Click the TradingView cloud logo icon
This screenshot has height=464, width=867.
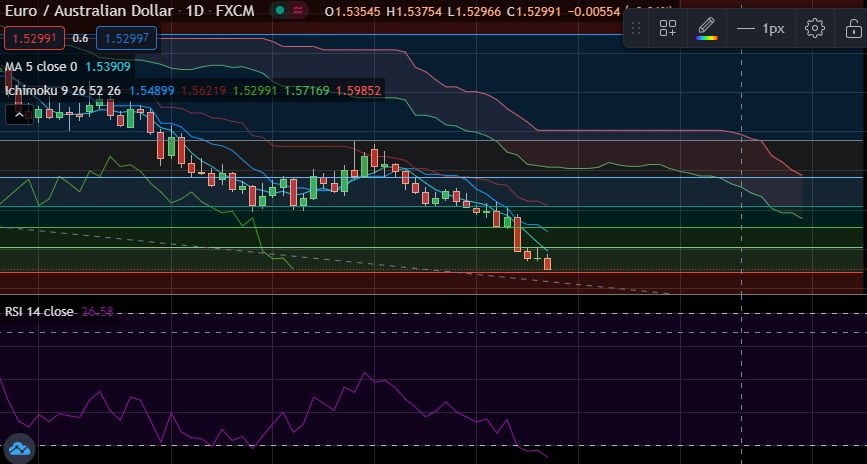point(17,449)
